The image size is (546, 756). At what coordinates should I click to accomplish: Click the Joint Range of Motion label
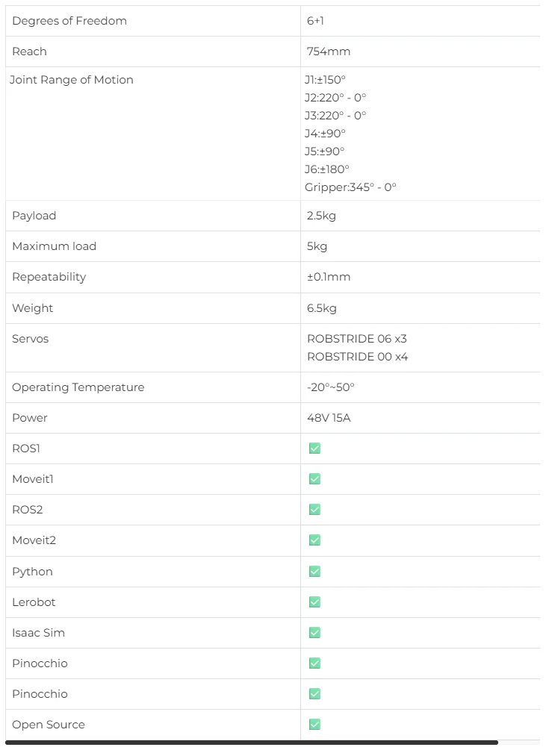coord(72,80)
